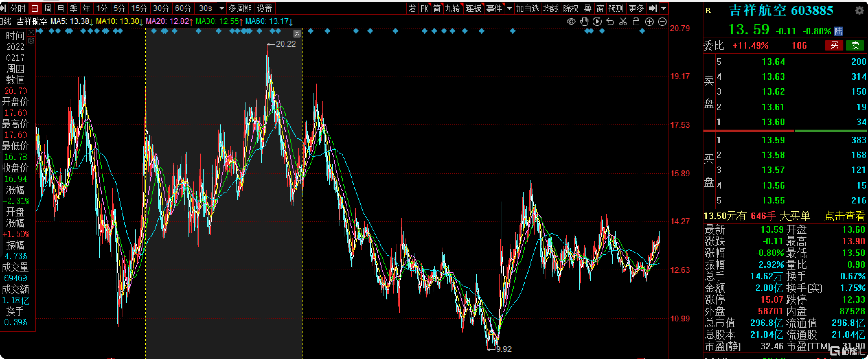Expand the 30s period dropdown arrow
Viewport: 868px width, 359px height.
222,8
